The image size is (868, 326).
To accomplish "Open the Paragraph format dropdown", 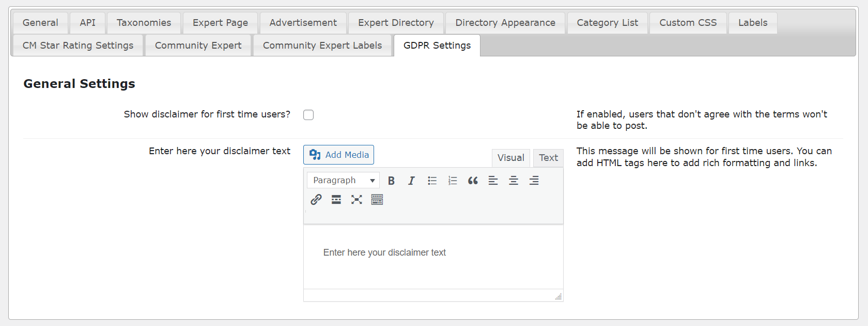I will click(x=343, y=181).
